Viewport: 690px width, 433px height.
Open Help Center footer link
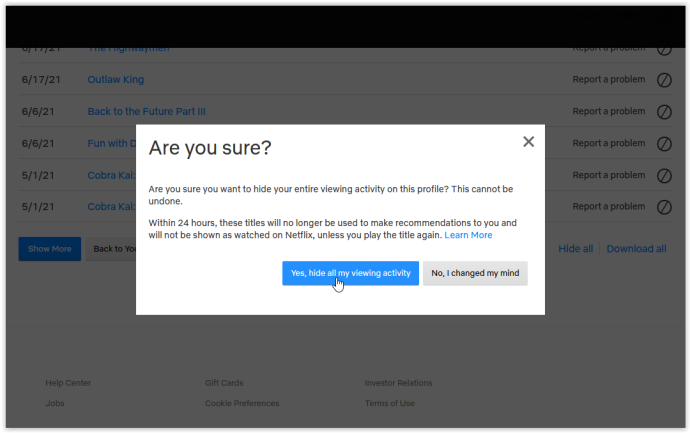point(68,383)
